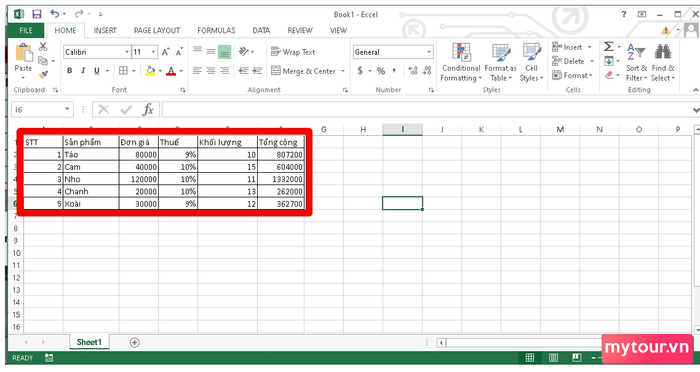Viewport: 700px width, 372px height.
Task: Decrease font size with smaller A icon
Action: 179,52
